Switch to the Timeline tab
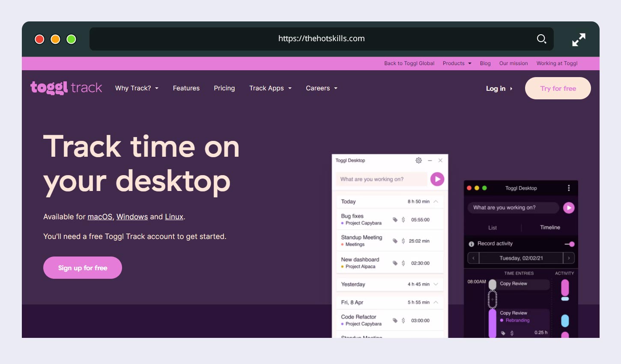The width and height of the screenshot is (621, 364). [550, 227]
